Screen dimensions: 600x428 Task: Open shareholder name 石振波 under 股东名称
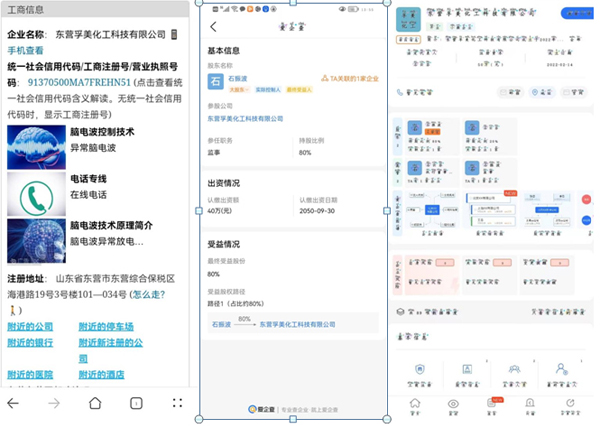tap(238, 78)
